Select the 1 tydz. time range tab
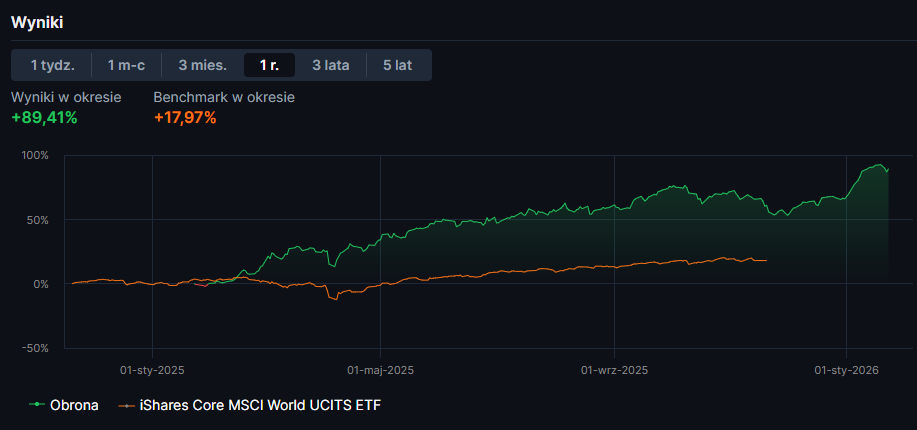The image size is (917, 430). click(52, 65)
